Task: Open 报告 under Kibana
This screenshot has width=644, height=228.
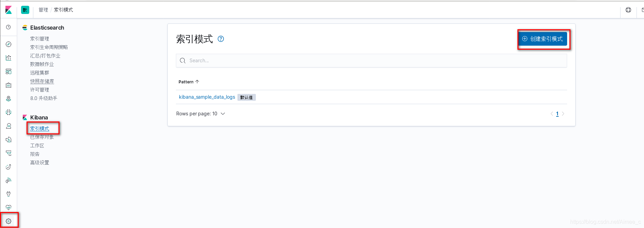Action: [x=35, y=154]
